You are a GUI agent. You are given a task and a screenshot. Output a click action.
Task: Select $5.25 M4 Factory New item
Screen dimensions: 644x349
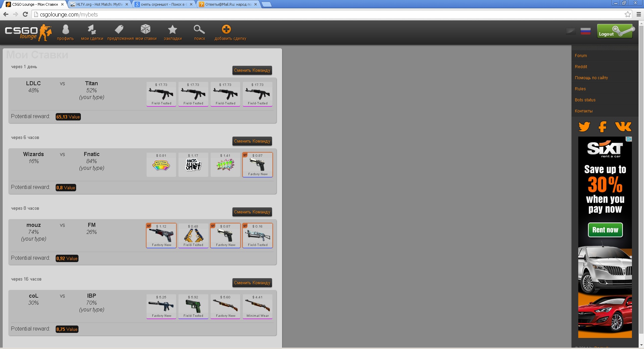click(161, 306)
